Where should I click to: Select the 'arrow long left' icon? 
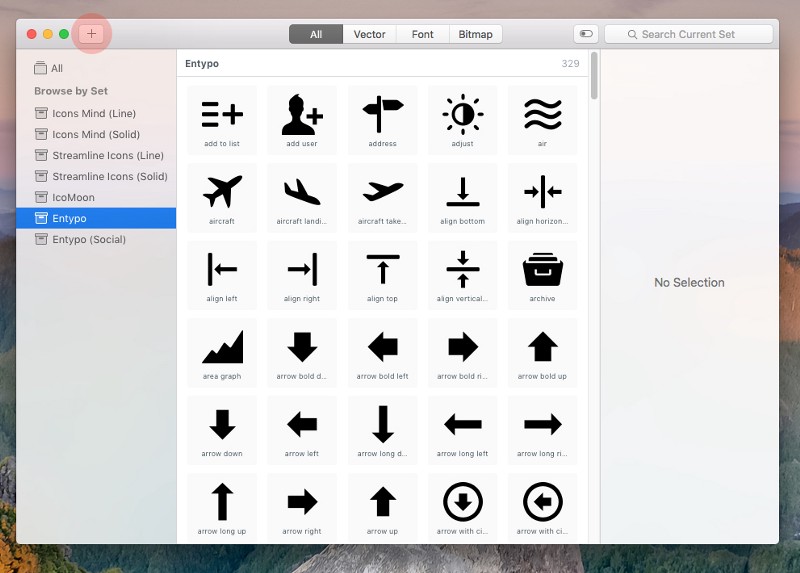pyautogui.click(x=462, y=428)
